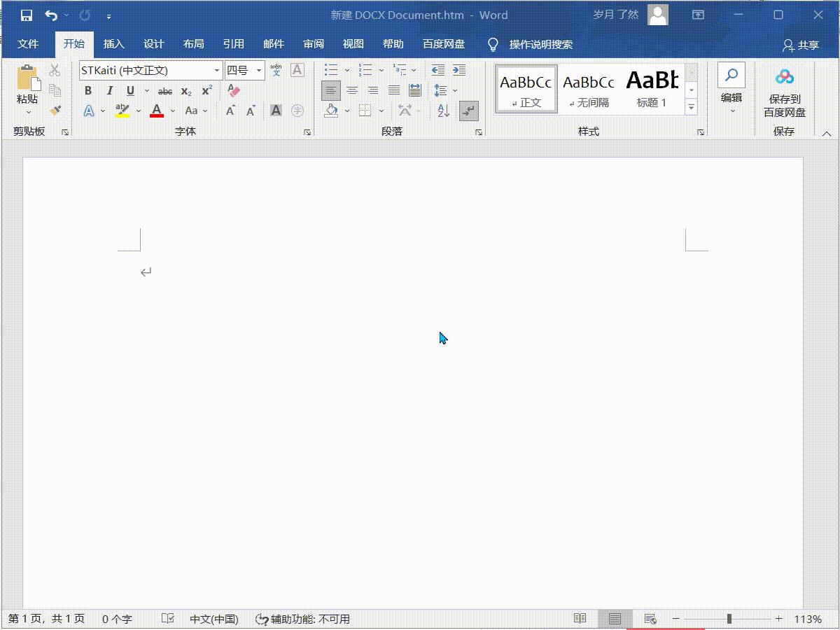Click the Clear All Formatting eraser icon
This screenshot has width=840, height=630.
pyautogui.click(x=234, y=91)
